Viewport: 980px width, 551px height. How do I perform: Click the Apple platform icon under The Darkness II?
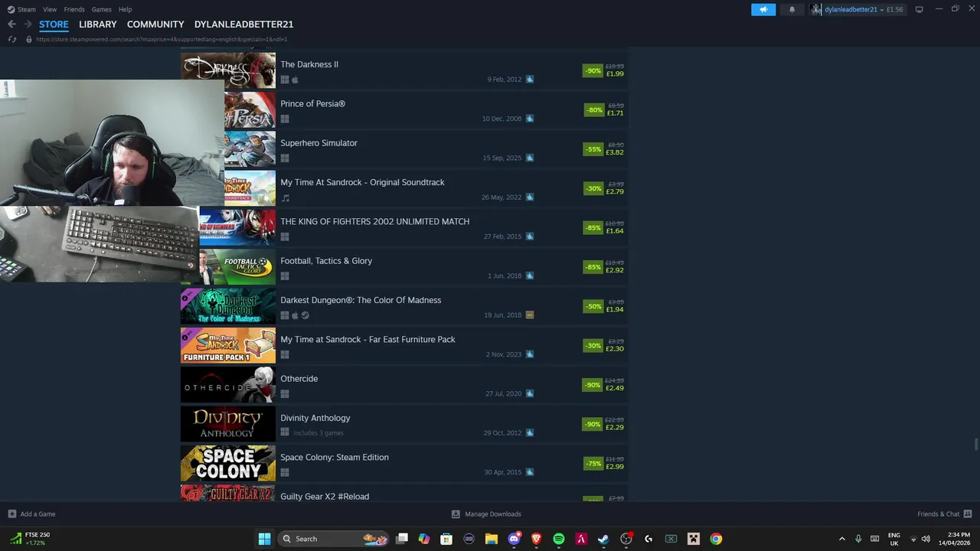[x=295, y=80]
